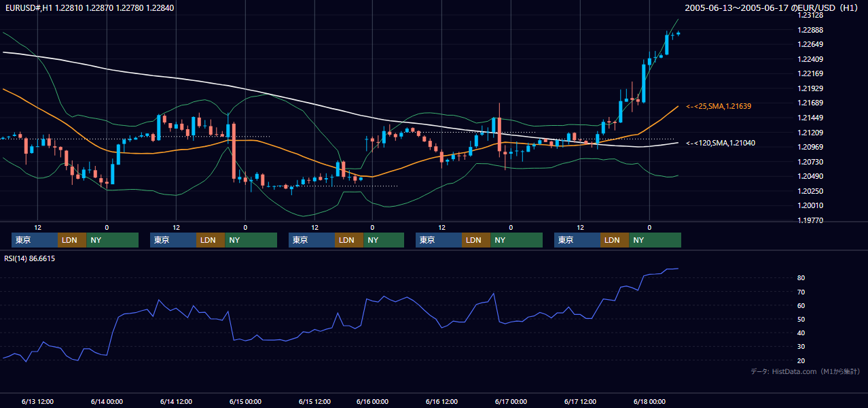Select the 2005-06-13〜2005-06-17 EUR/USD (H1) title
868x408 pixels.
tap(772, 8)
